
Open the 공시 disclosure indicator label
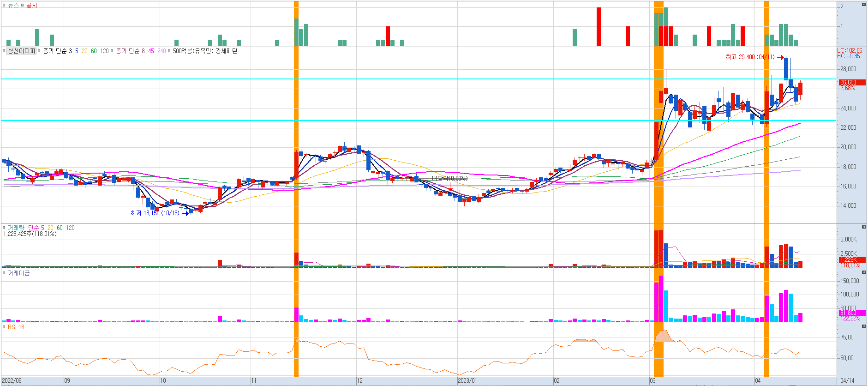[32, 5]
